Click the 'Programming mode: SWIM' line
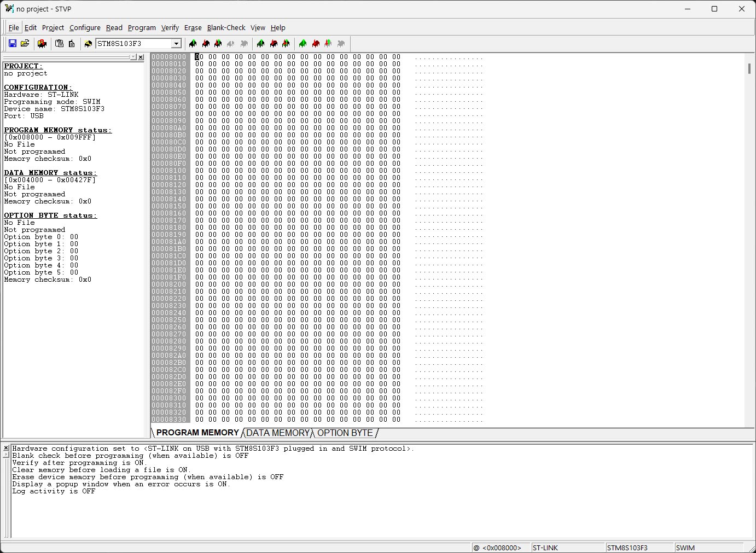This screenshot has height=553, width=756. click(x=52, y=102)
